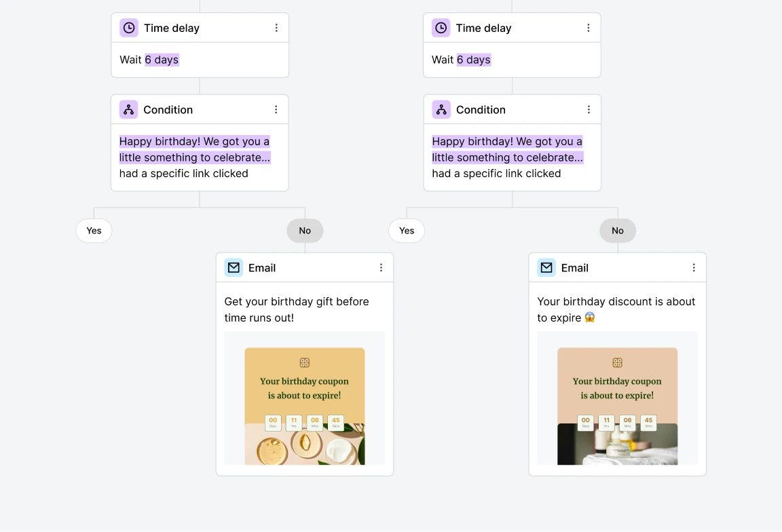Viewport: 782px width, 532px height.
Task: Click the brand logo icon in the left coupon preview
Action: point(304,362)
